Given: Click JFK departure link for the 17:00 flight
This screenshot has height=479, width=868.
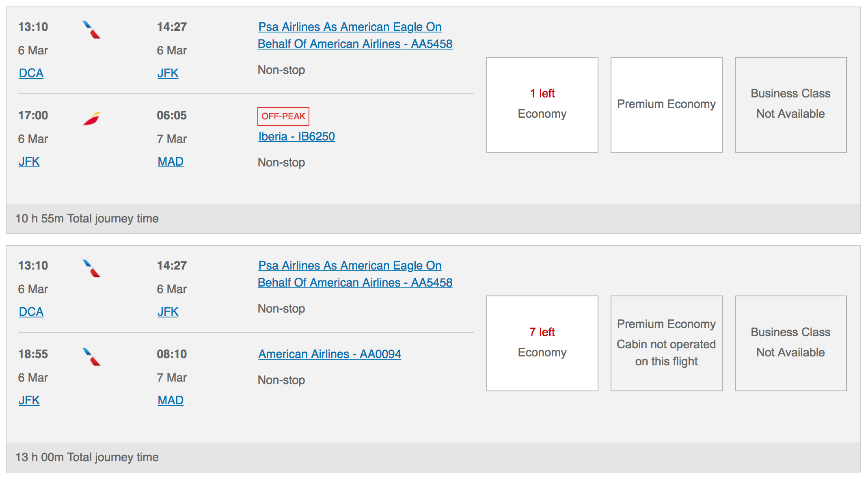Looking at the screenshot, I should point(29,162).
